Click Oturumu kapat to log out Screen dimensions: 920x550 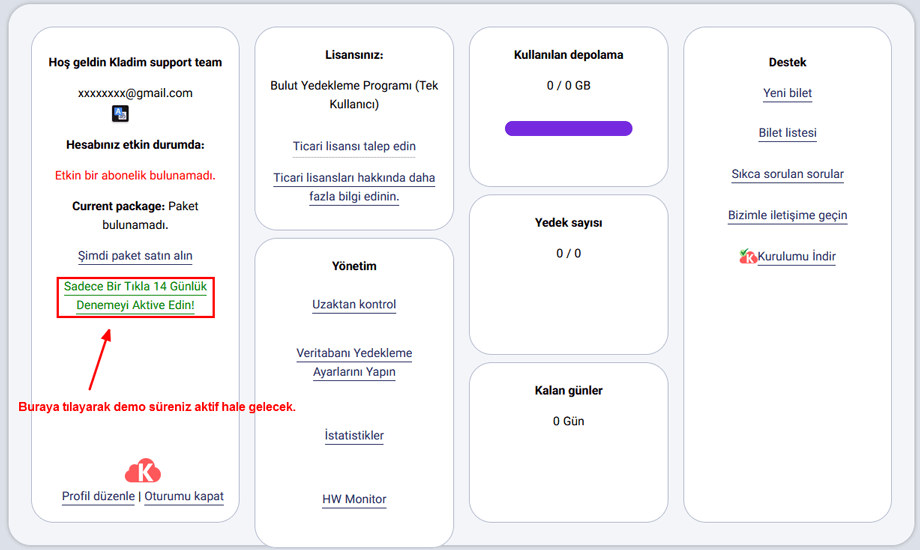(x=184, y=496)
